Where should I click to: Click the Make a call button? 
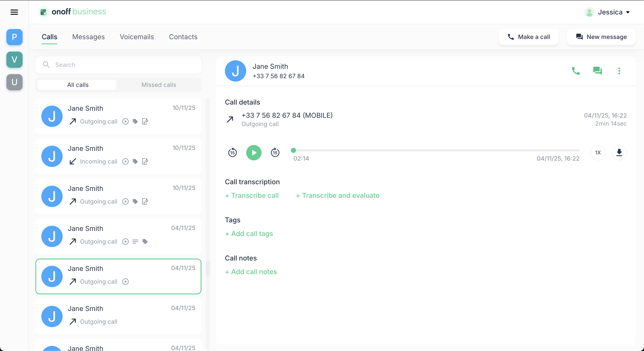point(529,37)
